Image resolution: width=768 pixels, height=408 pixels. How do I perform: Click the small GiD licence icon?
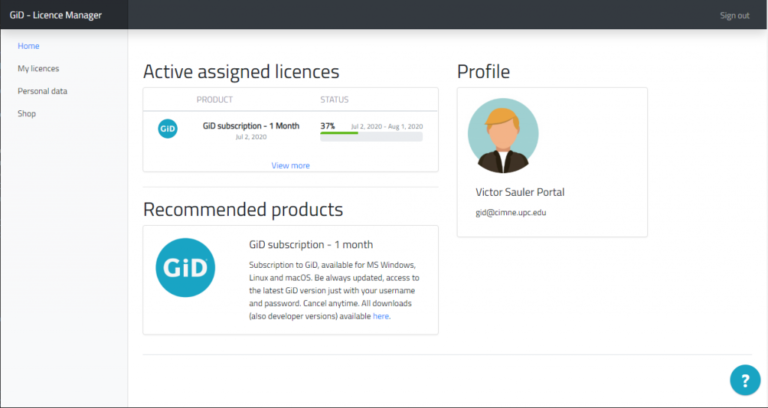(x=168, y=129)
